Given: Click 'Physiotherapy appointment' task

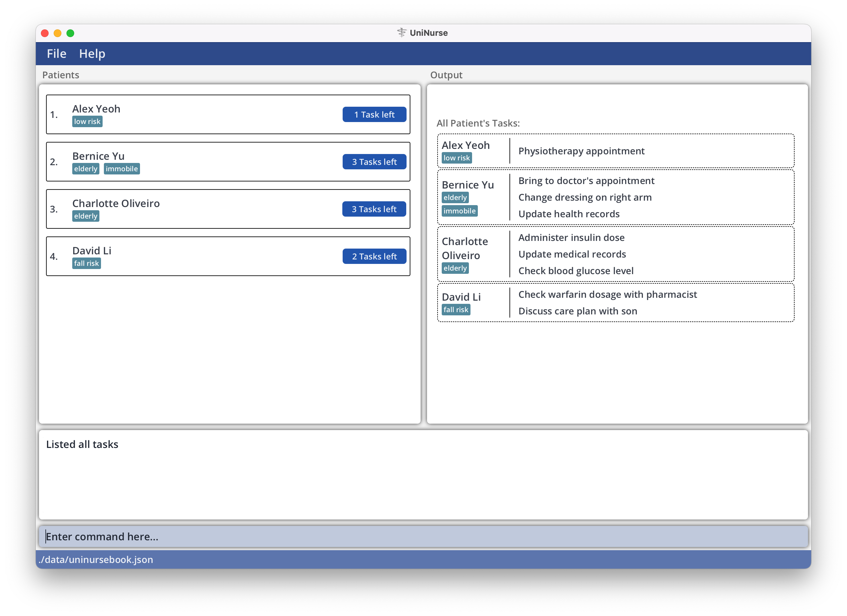Looking at the screenshot, I should 581,151.
